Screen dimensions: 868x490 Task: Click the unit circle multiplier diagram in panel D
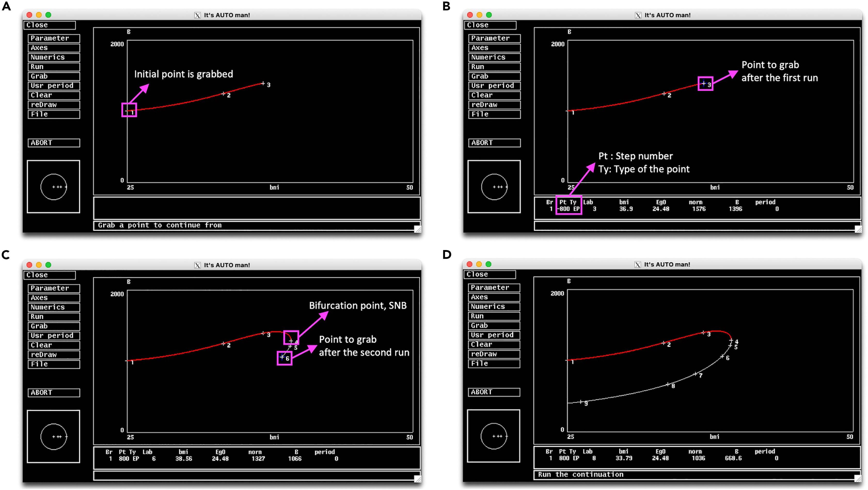(x=494, y=436)
